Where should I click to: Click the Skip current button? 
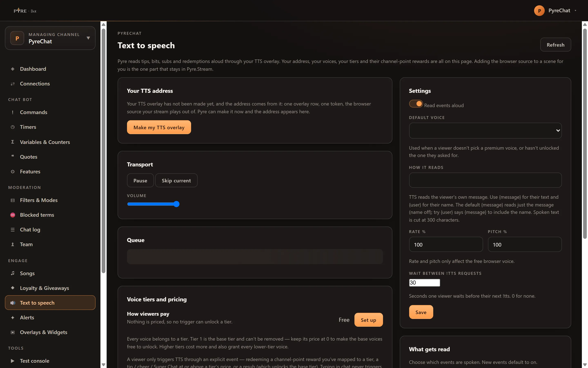tap(176, 181)
